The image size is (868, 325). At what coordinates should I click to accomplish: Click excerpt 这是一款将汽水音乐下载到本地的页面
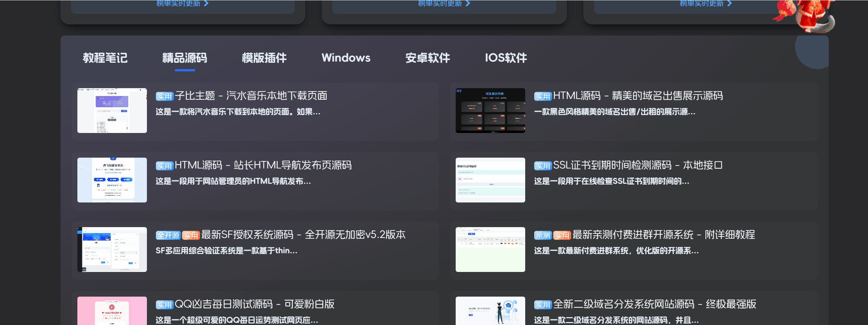coord(238,112)
